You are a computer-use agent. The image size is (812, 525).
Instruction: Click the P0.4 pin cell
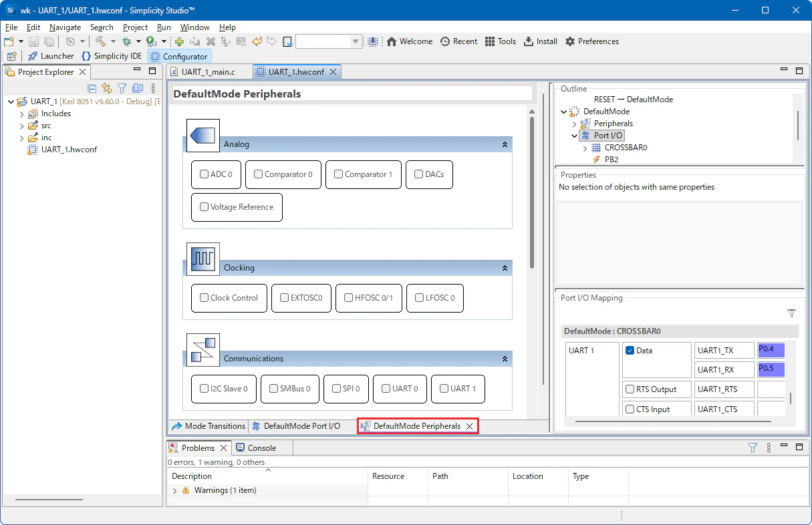[x=771, y=350]
